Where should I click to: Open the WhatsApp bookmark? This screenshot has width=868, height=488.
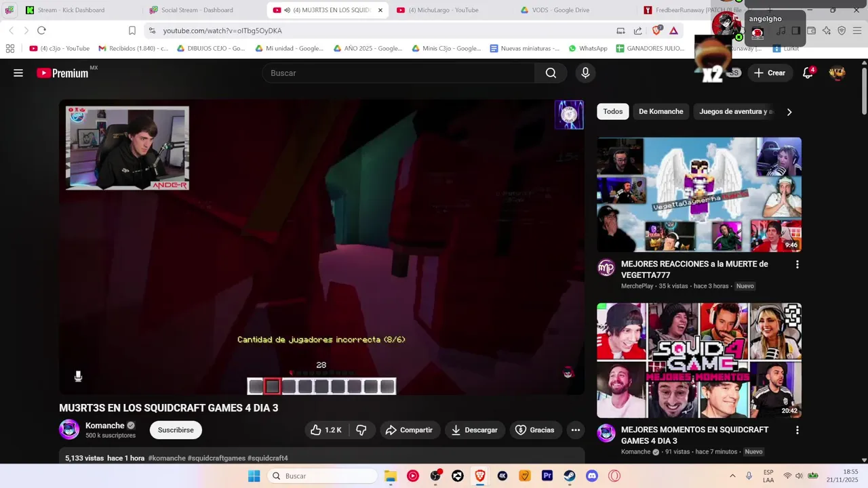[588, 48]
